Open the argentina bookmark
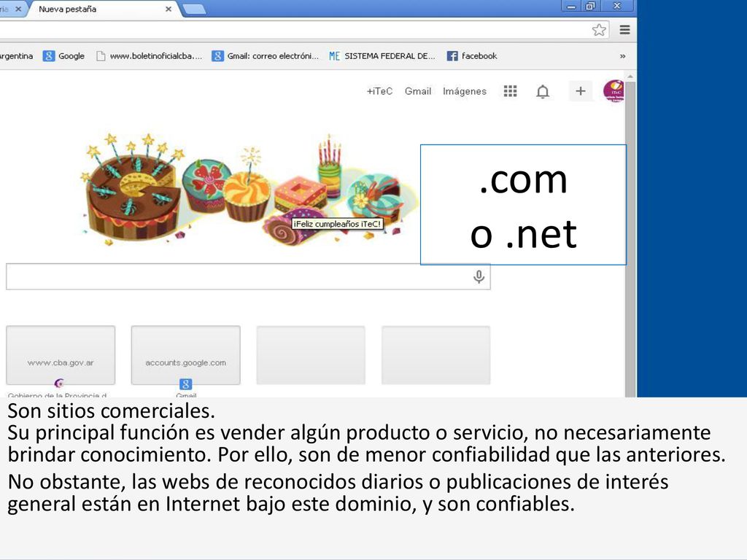Viewport: 747px width, 560px height. 17,55
